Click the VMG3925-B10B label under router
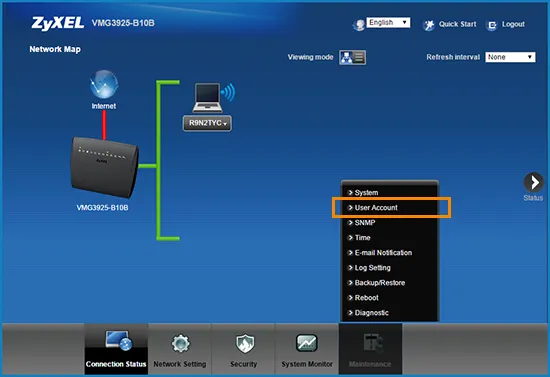550x377 pixels. pyautogui.click(x=102, y=208)
